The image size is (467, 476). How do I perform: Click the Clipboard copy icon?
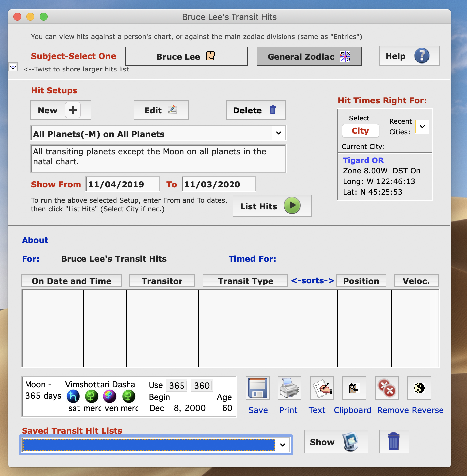coord(354,388)
